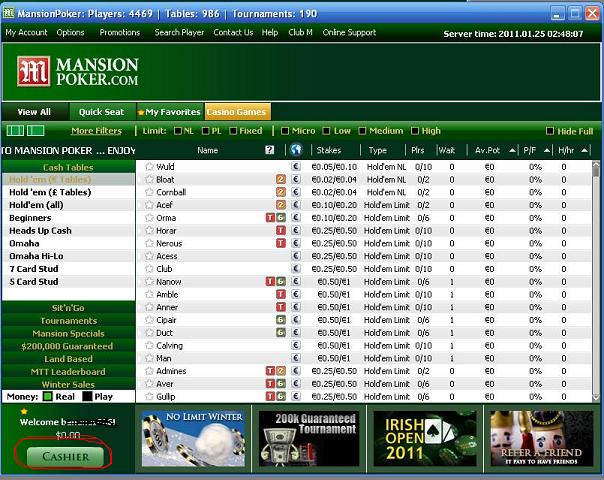Check Hide Full tables option
The image size is (604, 480).
[x=550, y=131]
